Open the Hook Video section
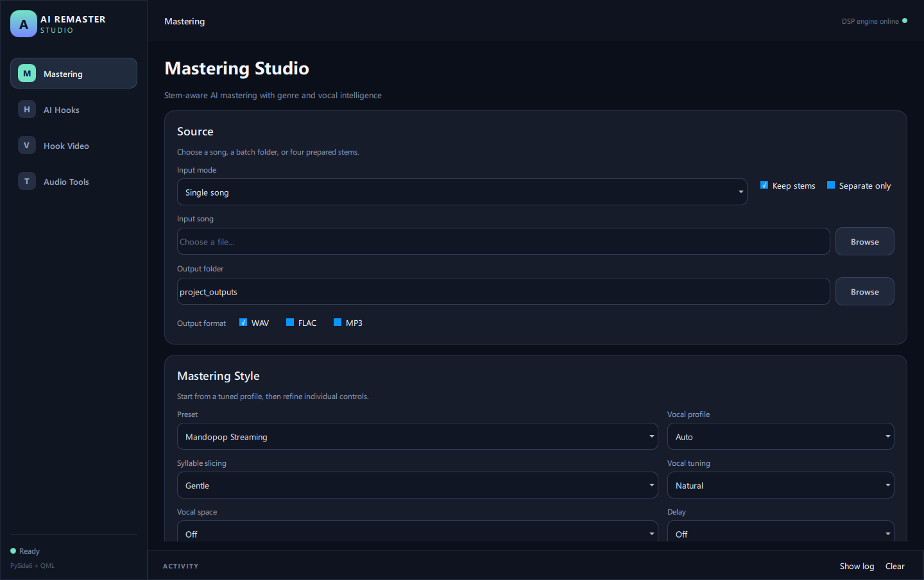The width and height of the screenshot is (924, 580). pyautogui.click(x=74, y=145)
